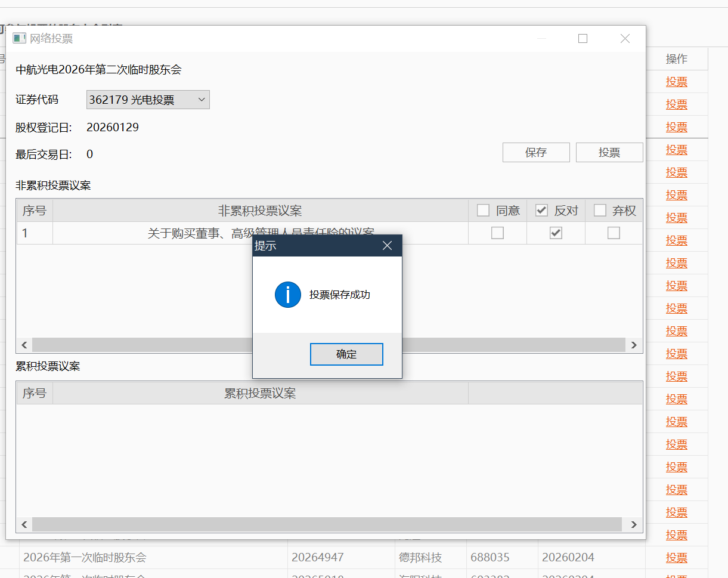This screenshot has width=728, height=578.
Task: Toggle the header 同意 checkbox
Action: [x=483, y=210]
